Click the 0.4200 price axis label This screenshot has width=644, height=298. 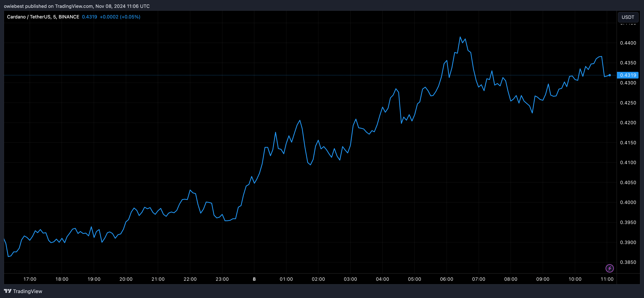click(628, 123)
